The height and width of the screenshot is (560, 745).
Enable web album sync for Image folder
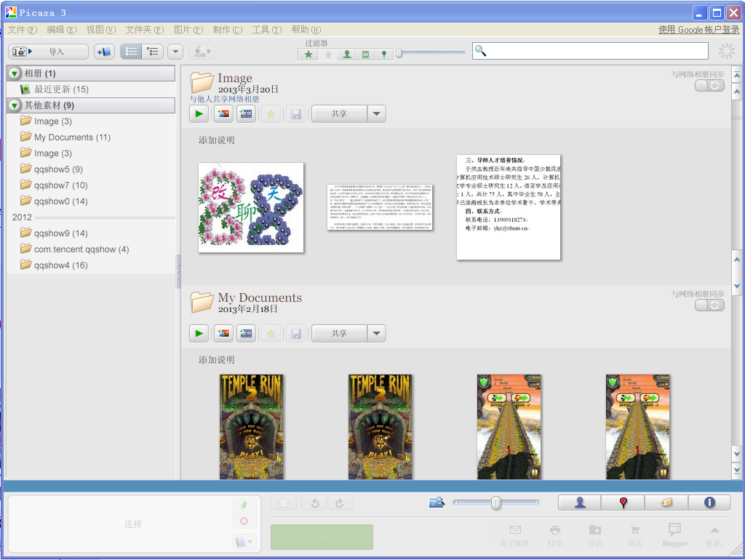point(709,85)
